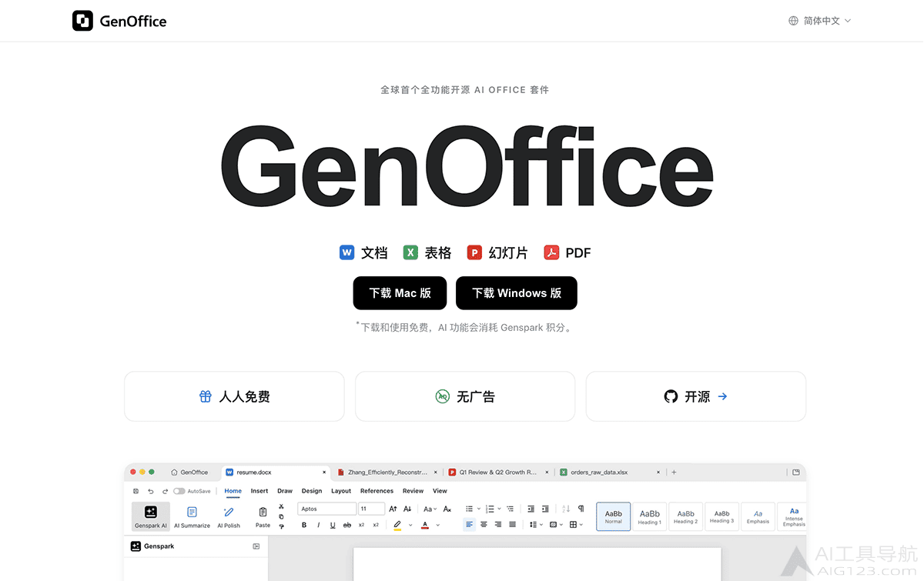Toggle italic formatting
This screenshot has width=924, height=581.
coord(318,525)
